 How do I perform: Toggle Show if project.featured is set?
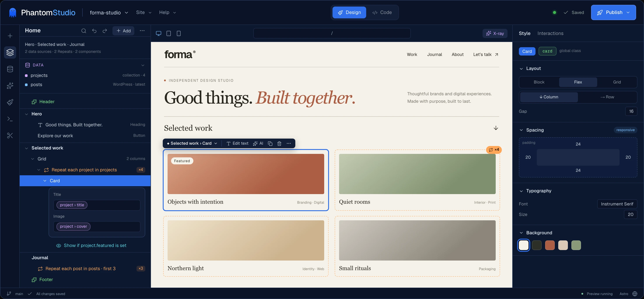click(91, 245)
